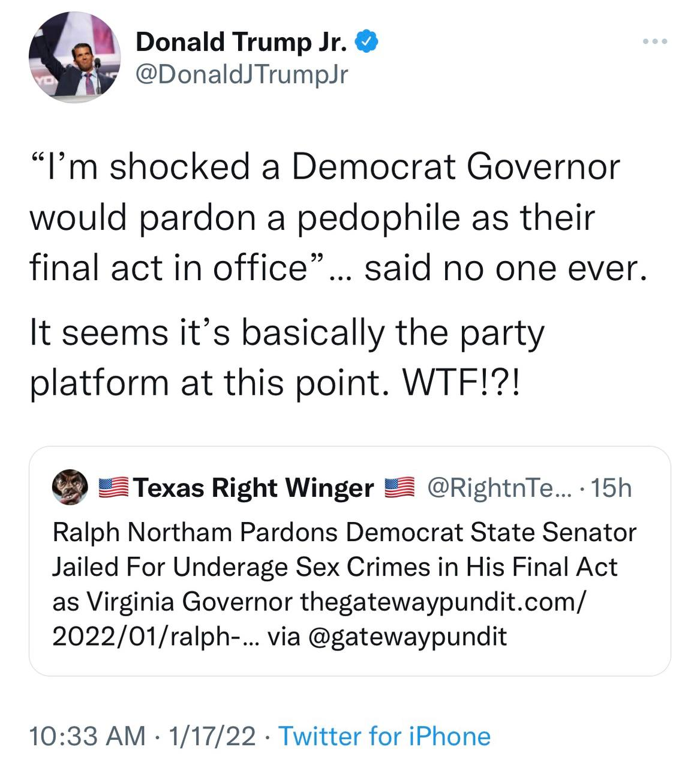The image size is (700, 768).
Task: Click the Donald Trump Jr. display name
Action: [x=241, y=42]
